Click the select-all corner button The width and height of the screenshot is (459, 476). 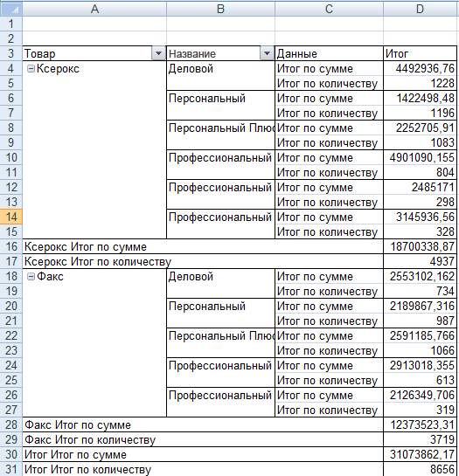point(11,9)
